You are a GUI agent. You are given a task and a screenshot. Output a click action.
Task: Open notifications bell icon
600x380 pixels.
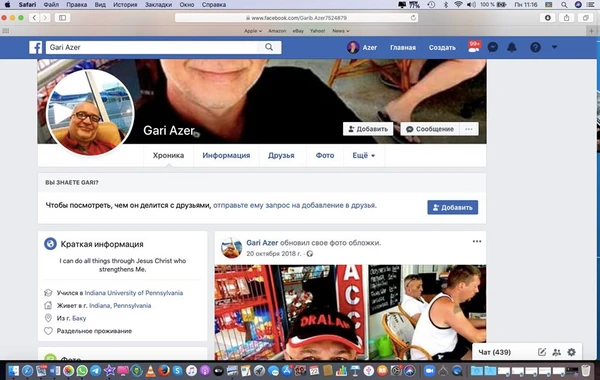[x=512, y=47]
